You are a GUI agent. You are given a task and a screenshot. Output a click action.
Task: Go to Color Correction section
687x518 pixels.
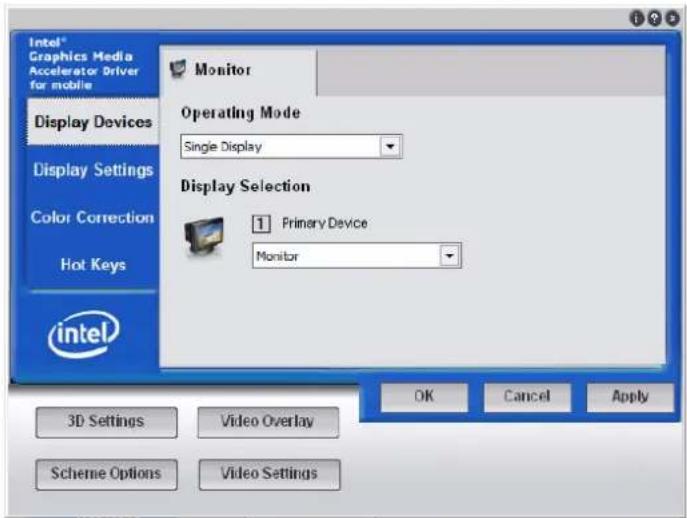(93, 217)
